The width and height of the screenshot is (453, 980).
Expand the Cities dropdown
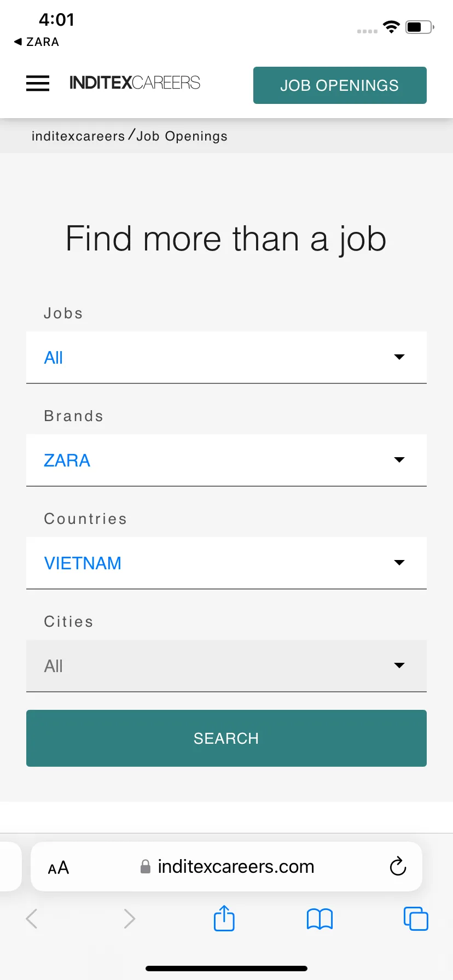[226, 666]
